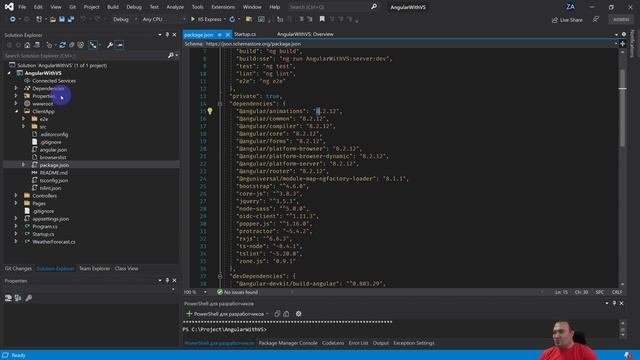Click the terminal paste/clear icon beside copy

click(x=287, y=313)
